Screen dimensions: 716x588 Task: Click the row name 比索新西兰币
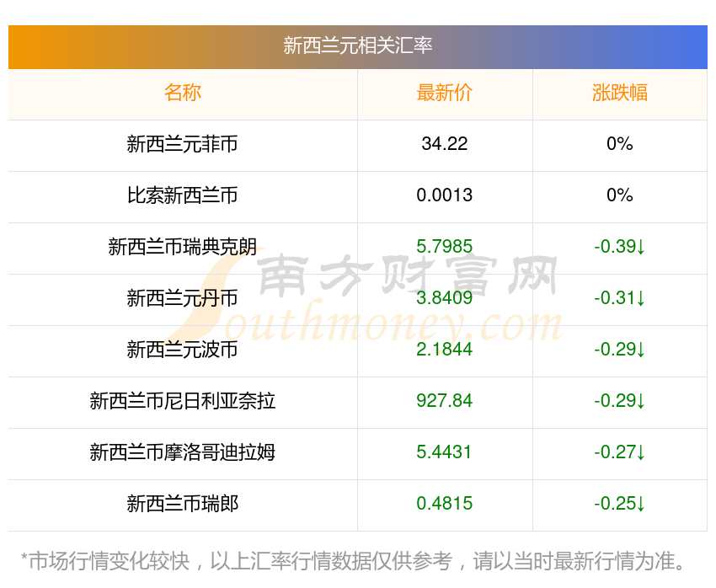click(x=182, y=195)
